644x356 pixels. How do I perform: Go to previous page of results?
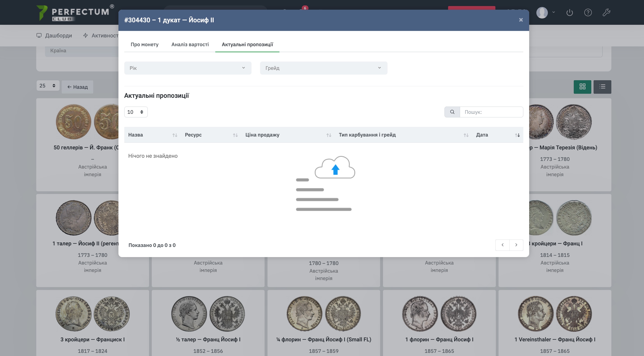pyautogui.click(x=502, y=245)
